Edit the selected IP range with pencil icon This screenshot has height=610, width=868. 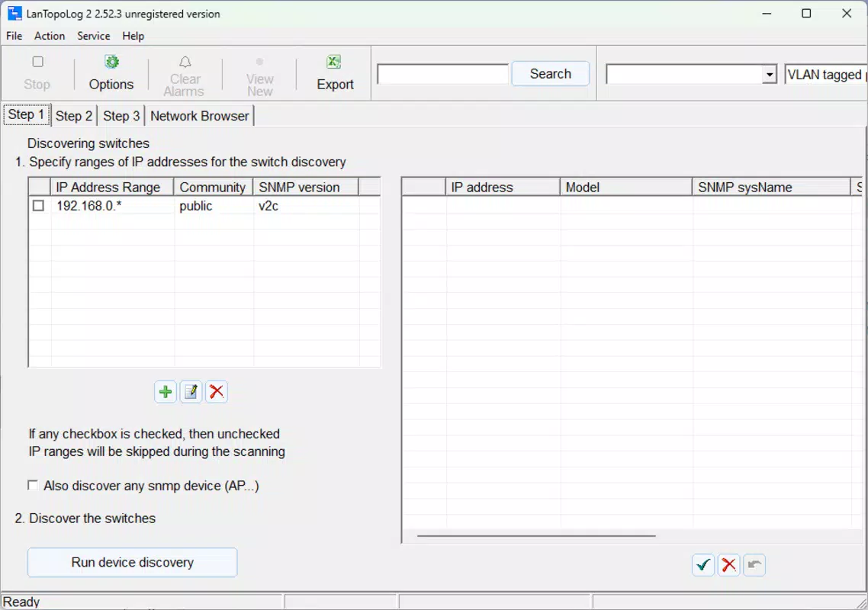191,392
